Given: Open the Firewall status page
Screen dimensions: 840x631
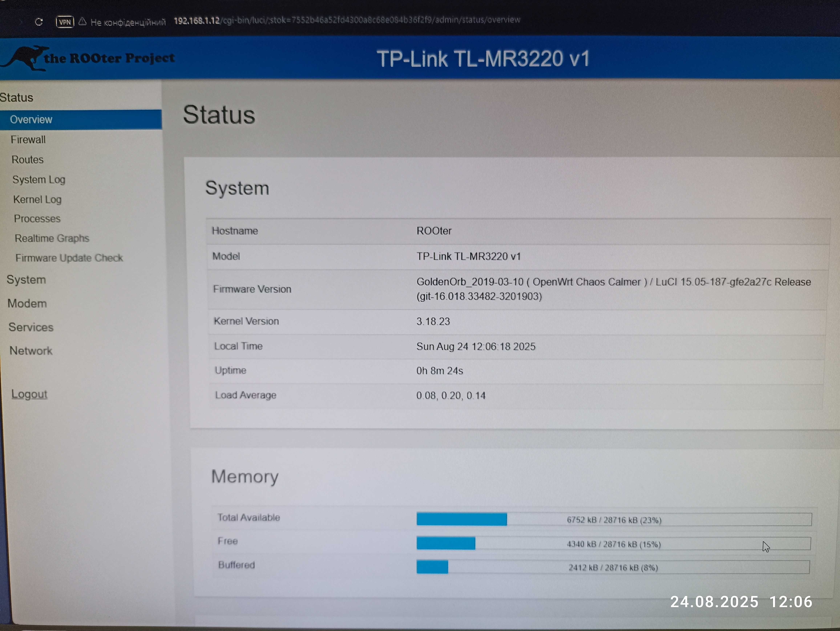Looking at the screenshot, I should (x=28, y=140).
